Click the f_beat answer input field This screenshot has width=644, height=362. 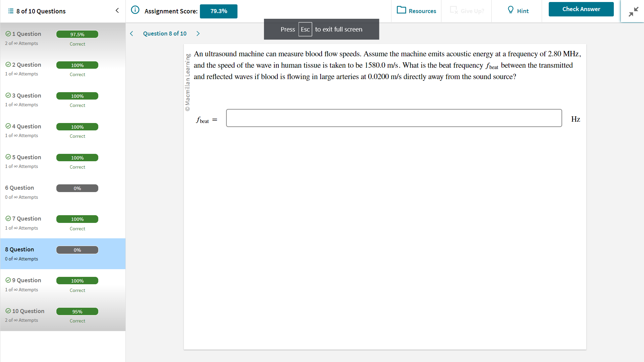click(x=394, y=118)
